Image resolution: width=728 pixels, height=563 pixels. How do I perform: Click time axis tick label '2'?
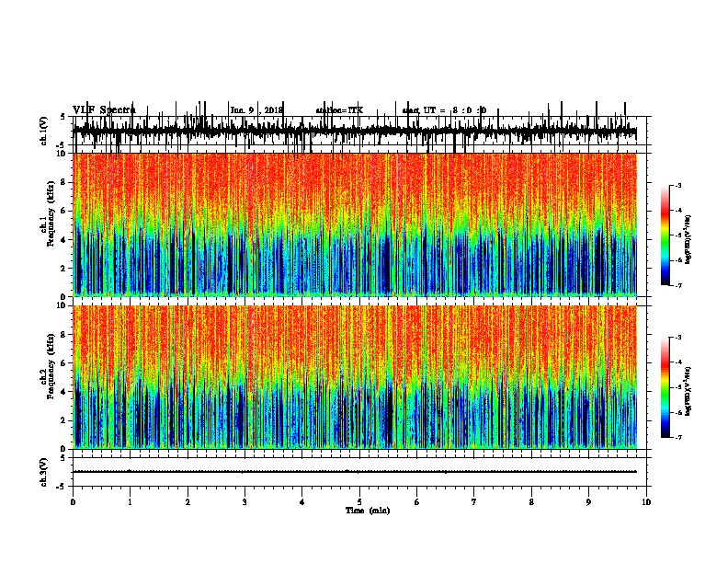point(188,501)
